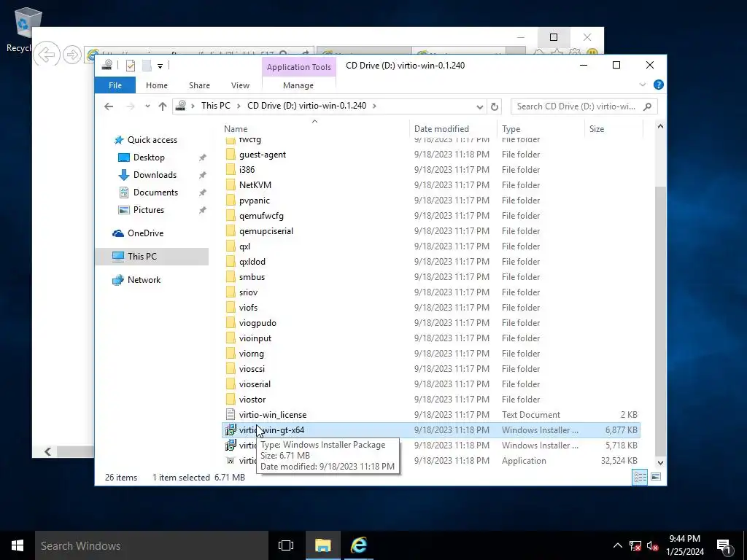Select the 5,718 KB Windows Installer file icon
This screenshot has height=560, width=747.
click(231, 446)
